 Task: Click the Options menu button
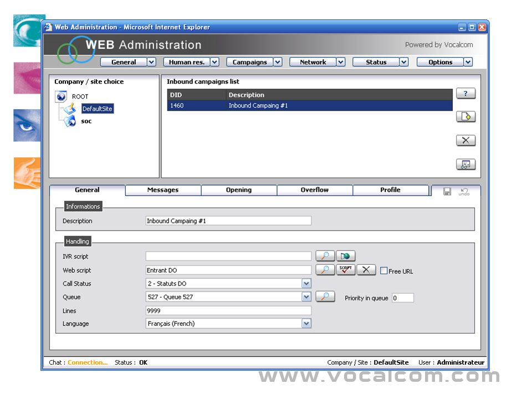[440, 62]
